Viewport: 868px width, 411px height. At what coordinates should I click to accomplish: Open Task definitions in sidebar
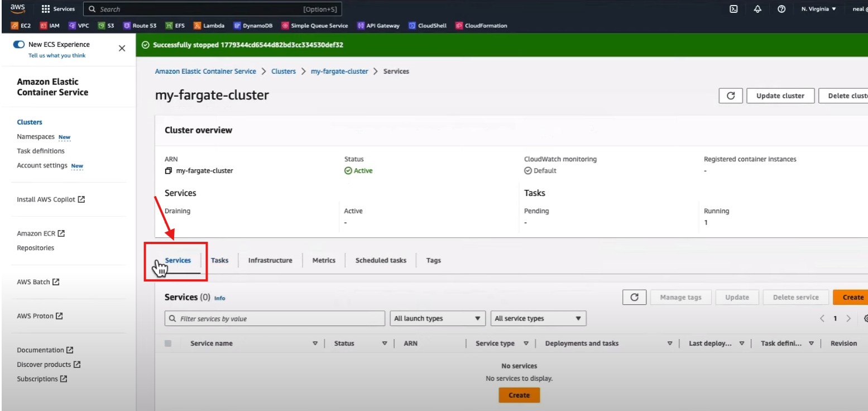pyautogui.click(x=41, y=151)
